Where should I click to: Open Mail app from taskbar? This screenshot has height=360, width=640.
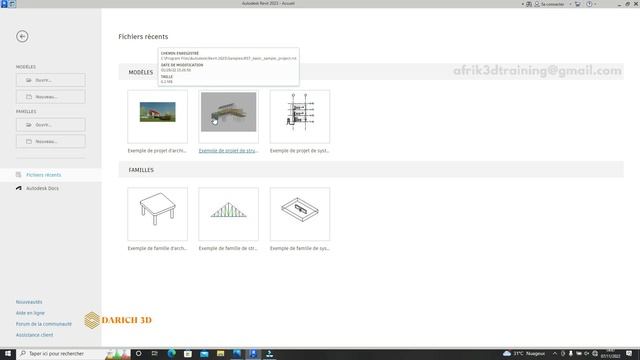[204, 353]
